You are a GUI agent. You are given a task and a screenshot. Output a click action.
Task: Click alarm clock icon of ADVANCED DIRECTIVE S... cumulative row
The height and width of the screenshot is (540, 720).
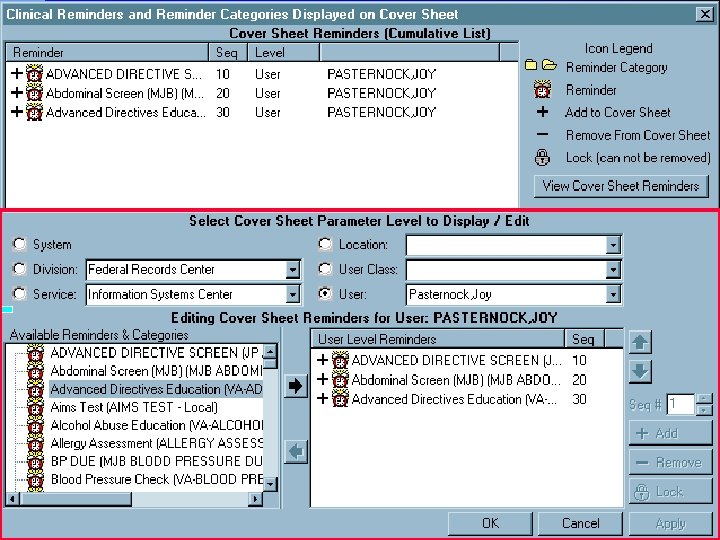pyautogui.click(x=34, y=73)
